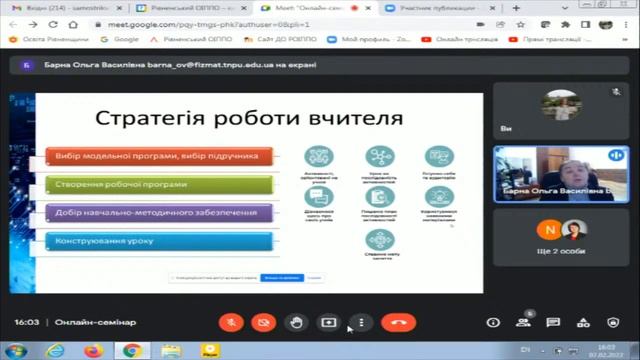
Task: Open meeting details info icon
Action: 493,322
